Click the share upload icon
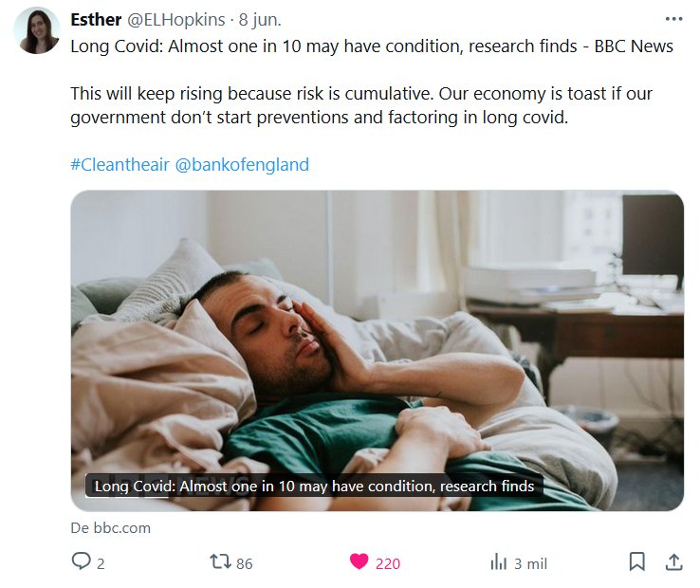 coord(673,562)
